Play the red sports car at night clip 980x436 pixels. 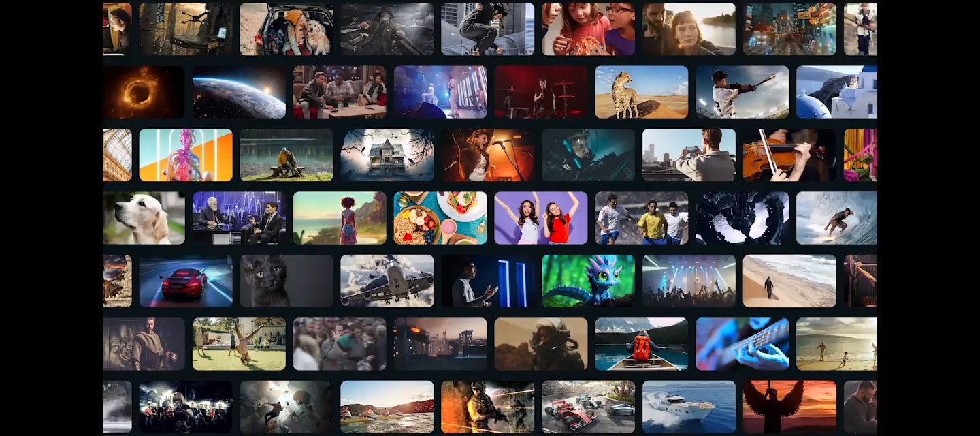click(185, 281)
